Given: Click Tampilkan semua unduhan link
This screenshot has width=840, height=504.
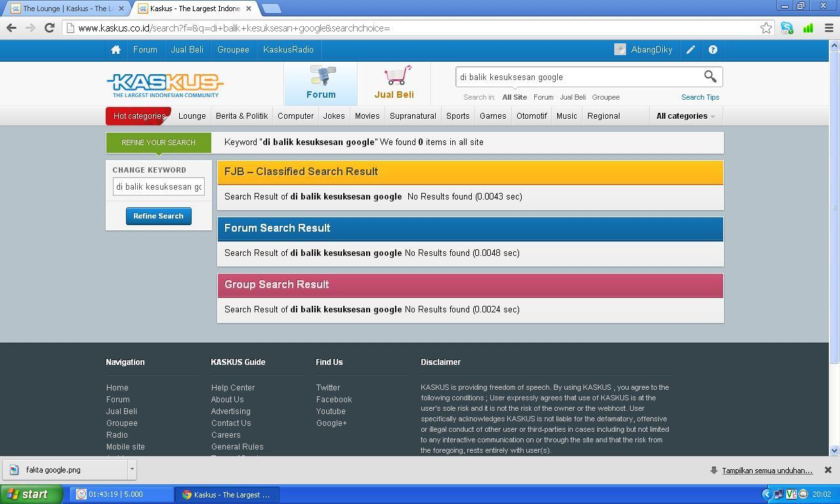Looking at the screenshot, I should 767,471.
